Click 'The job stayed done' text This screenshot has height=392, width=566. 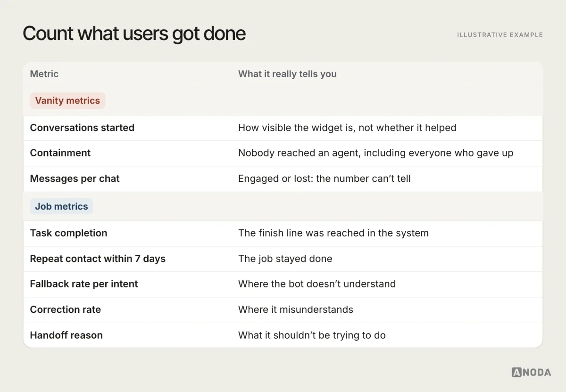285,259
